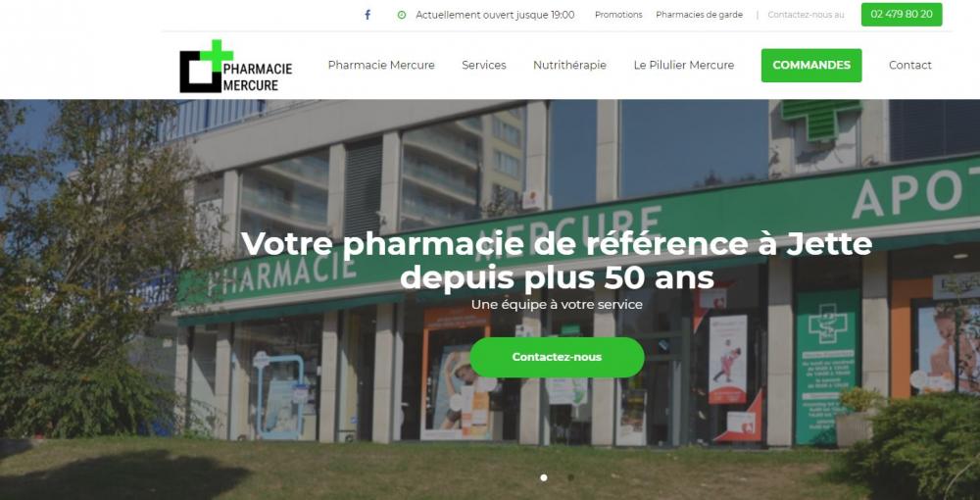Click the 02 479 80 20 phone button
Viewport: 980px width, 500px height.
pyautogui.click(x=902, y=15)
